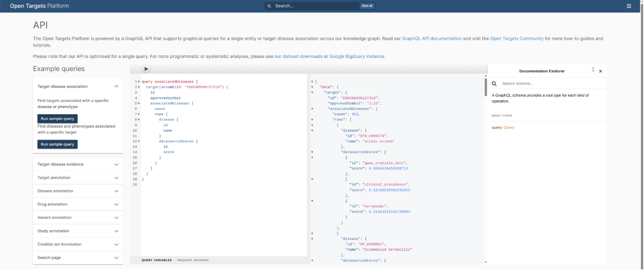The width and height of the screenshot is (644, 274).
Task: Click the count field on line 6
Action: click(160, 109)
